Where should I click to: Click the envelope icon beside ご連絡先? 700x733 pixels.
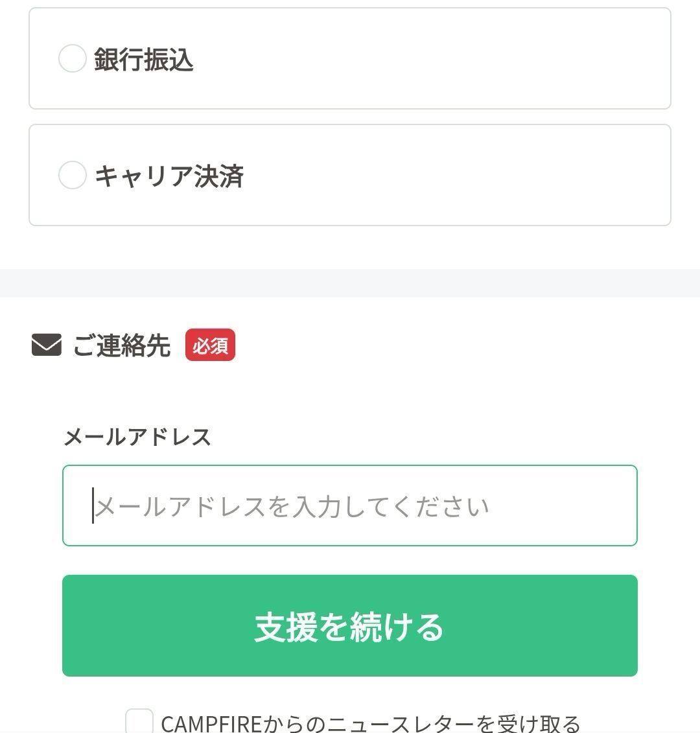(47, 345)
